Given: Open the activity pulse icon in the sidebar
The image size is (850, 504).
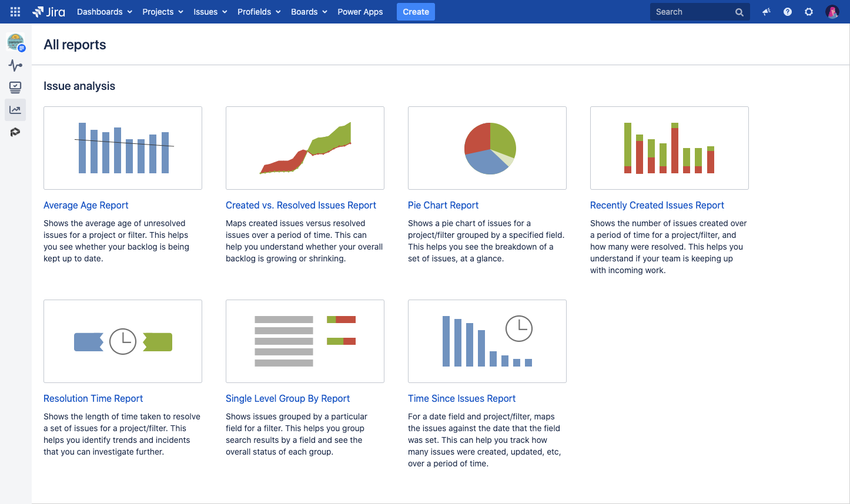Looking at the screenshot, I should point(15,65).
